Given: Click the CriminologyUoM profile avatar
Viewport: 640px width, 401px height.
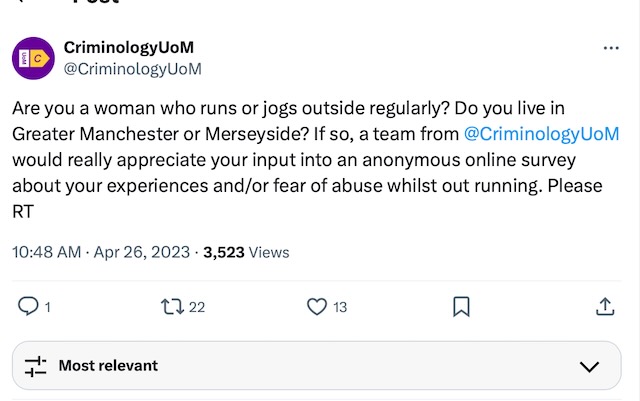Looking at the screenshot, I should point(33,58).
